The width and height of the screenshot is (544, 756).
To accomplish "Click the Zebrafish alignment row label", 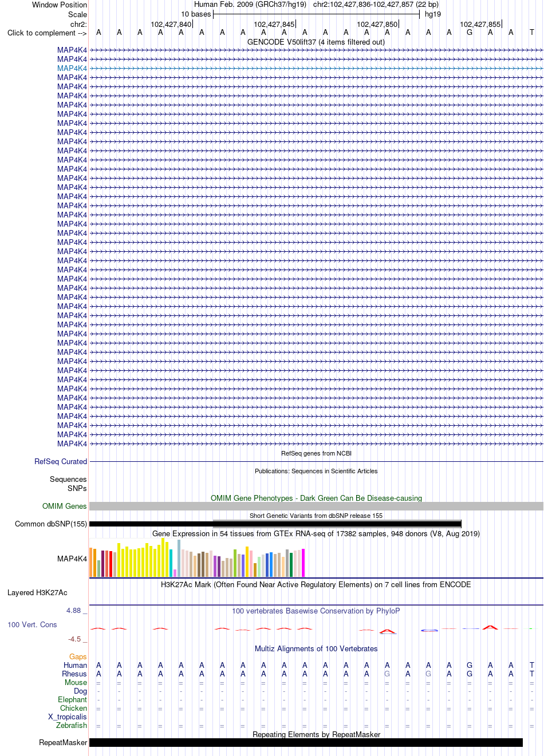I will [72, 725].
